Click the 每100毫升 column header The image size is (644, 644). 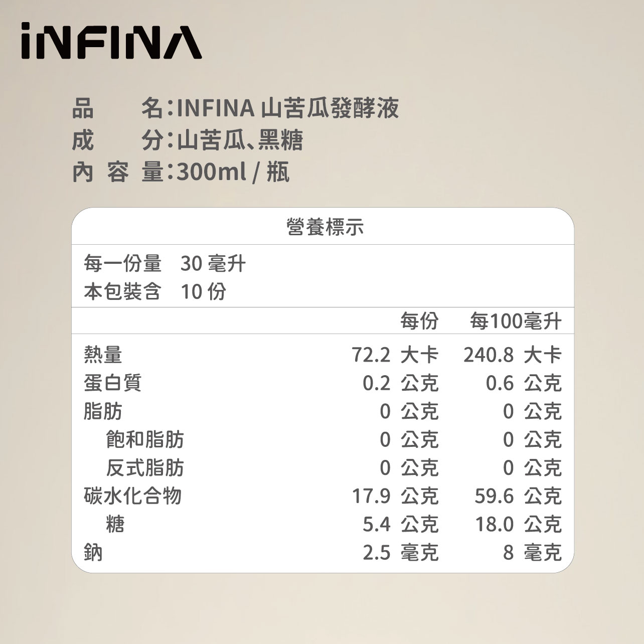click(x=515, y=321)
